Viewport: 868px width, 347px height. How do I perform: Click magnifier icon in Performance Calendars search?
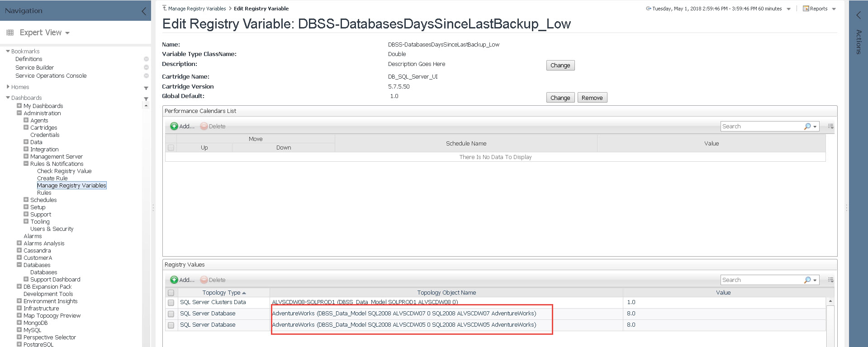[x=807, y=127]
